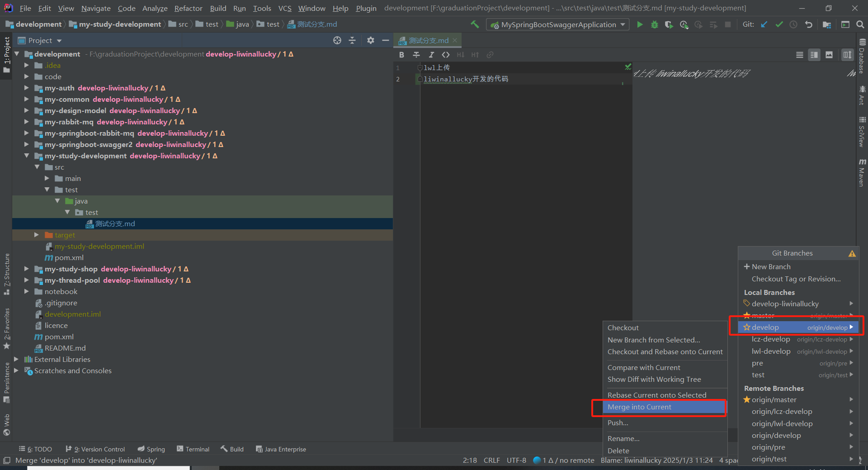Hide the Project tool window

coord(386,40)
